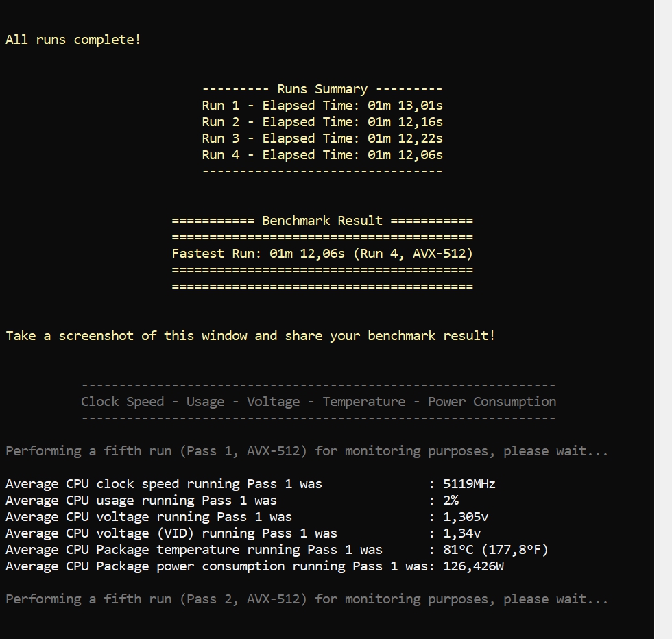Click the "Performing a fifth run (Pass 1" line
Image resolution: width=672 pixels, height=639 pixels.
pyautogui.click(x=307, y=451)
